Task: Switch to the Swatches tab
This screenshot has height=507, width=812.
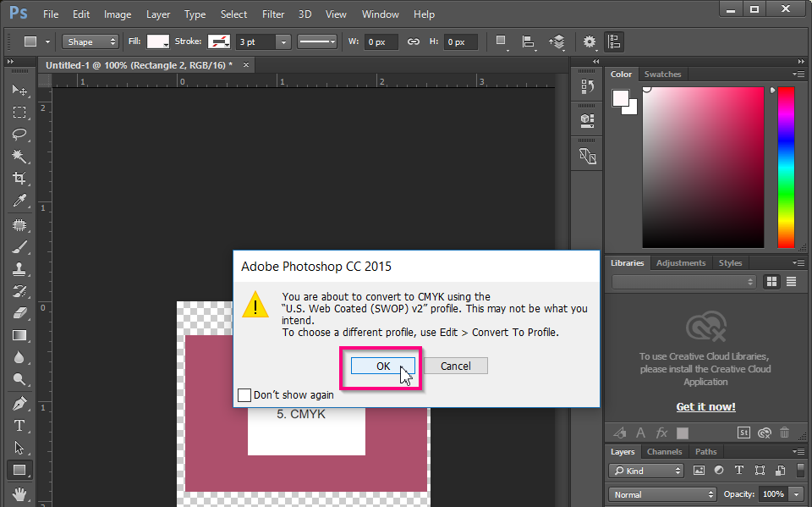Action: (x=662, y=74)
